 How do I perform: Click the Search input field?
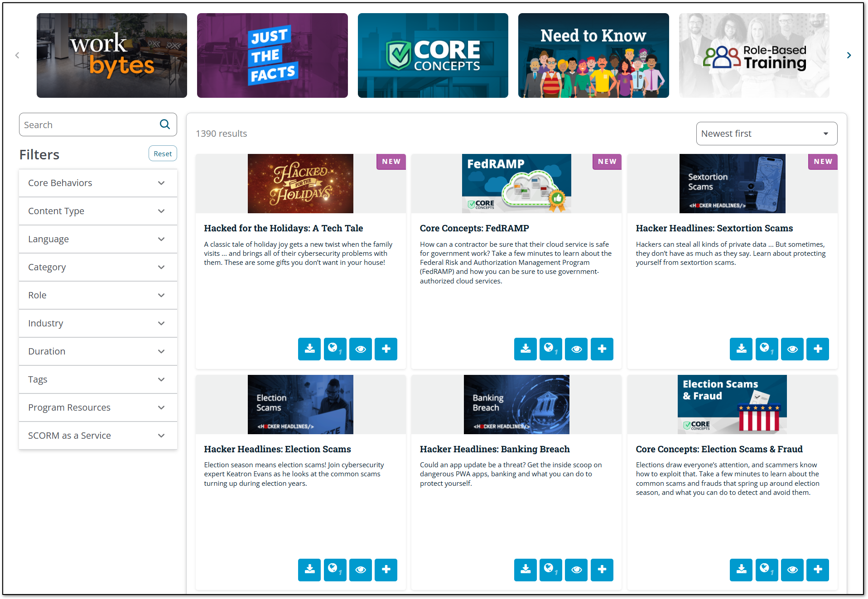click(98, 125)
